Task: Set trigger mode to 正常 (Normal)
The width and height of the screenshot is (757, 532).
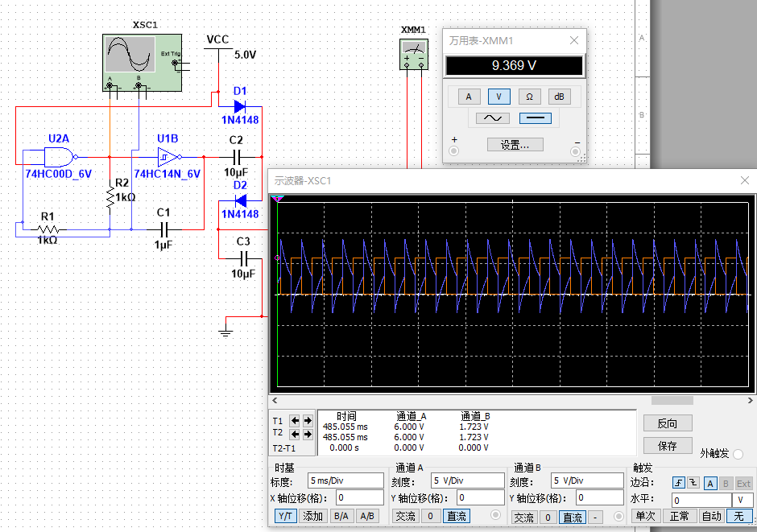Action: pyautogui.click(x=679, y=516)
